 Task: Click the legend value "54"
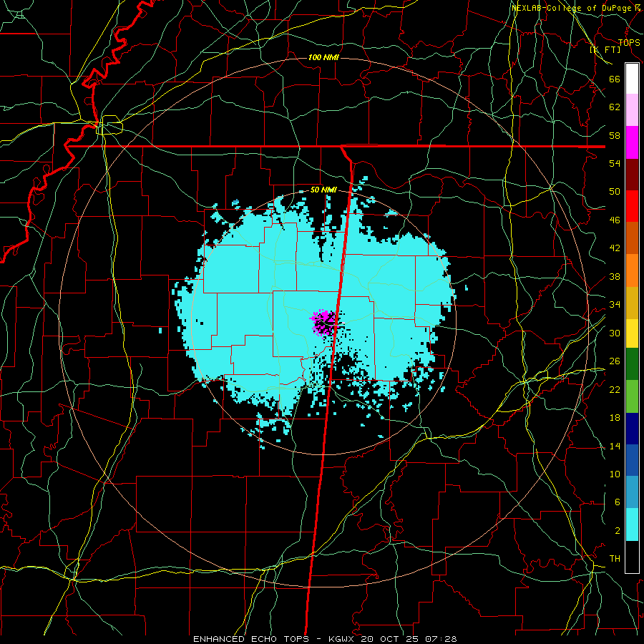coord(615,164)
